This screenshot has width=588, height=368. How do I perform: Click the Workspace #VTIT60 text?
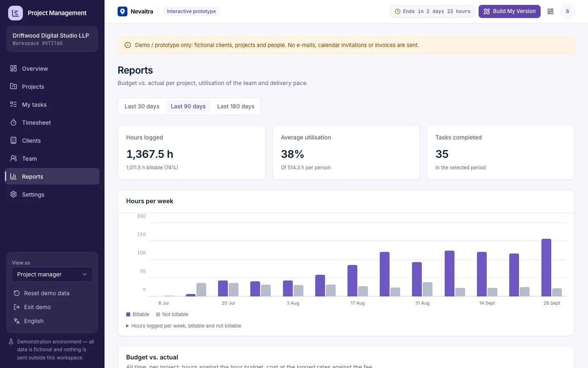pos(38,43)
